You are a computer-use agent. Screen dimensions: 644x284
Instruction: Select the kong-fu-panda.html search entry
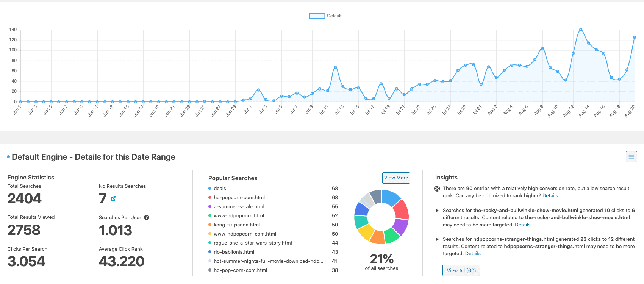(237, 225)
